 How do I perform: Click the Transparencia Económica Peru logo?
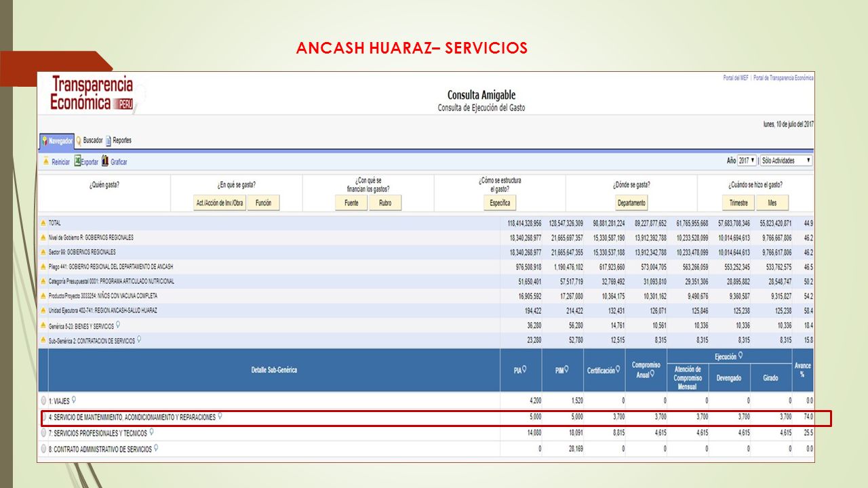coord(92,94)
